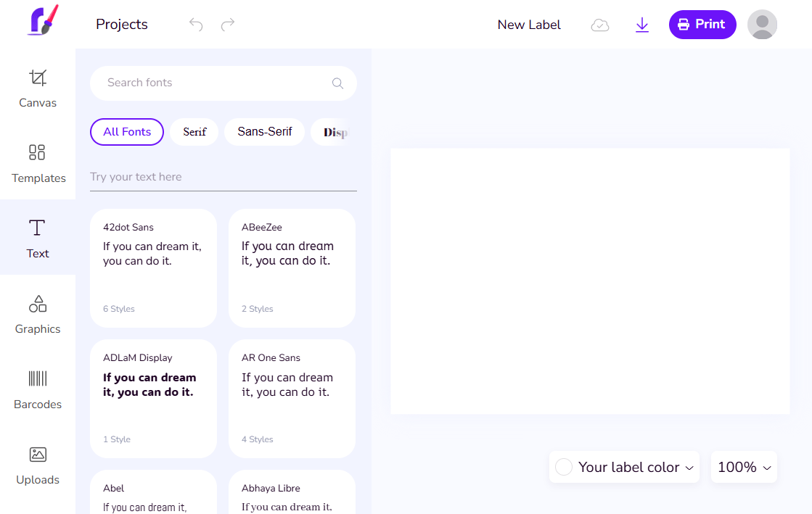Choose the ADLaM Display font card

[x=153, y=398]
